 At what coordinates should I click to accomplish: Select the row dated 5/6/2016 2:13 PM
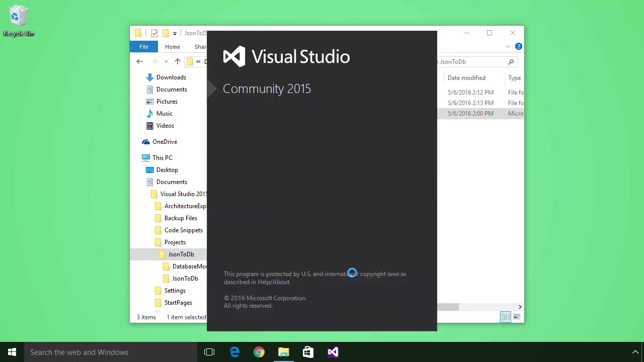(x=480, y=103)
